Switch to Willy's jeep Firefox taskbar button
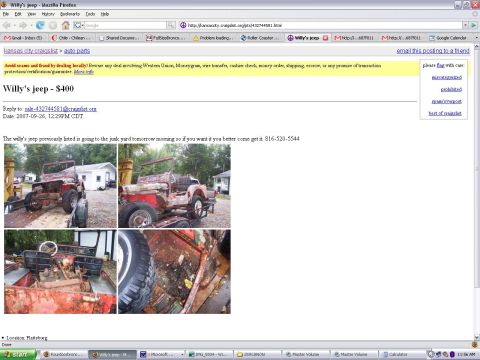Viewport: 480px width, 360px height. tap(113, 354)
